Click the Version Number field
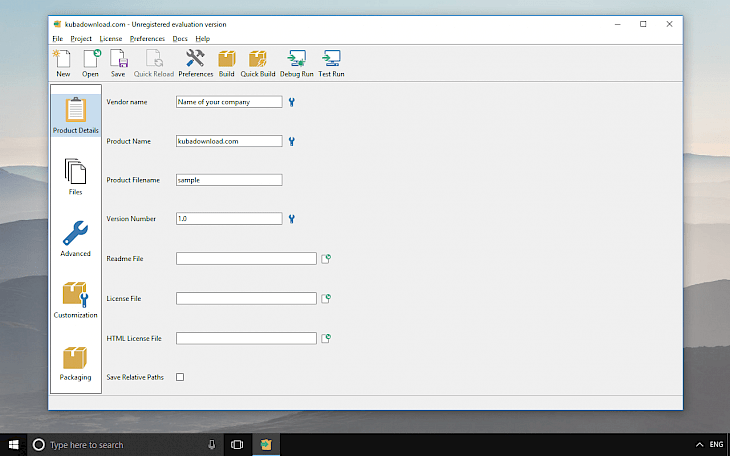This screenshot has width=730, height=456. [229, 218]
